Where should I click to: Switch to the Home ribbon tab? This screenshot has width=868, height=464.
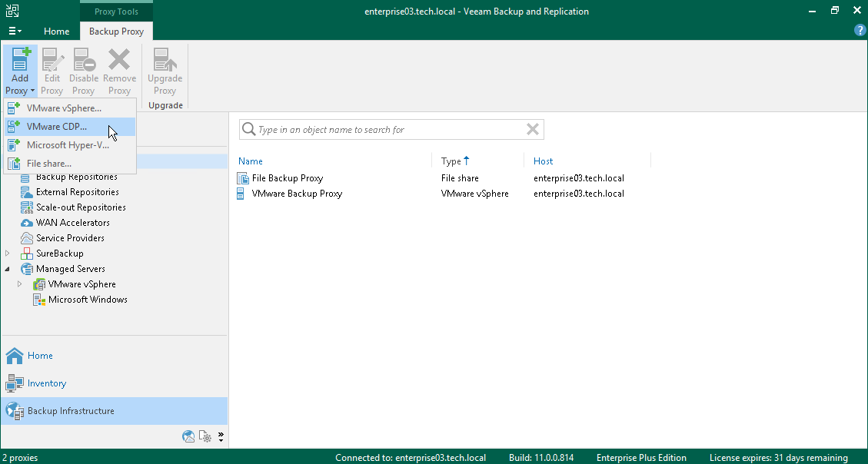(56, 31)
